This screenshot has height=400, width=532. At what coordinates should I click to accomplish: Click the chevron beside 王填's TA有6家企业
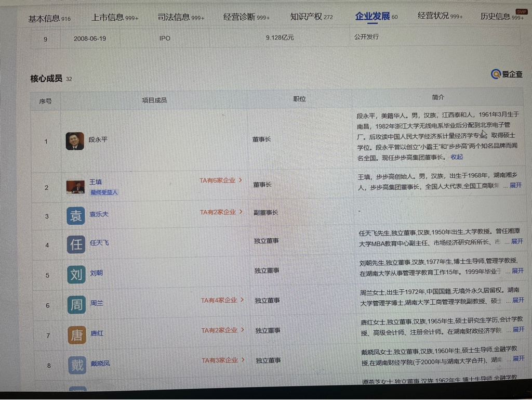241,180
